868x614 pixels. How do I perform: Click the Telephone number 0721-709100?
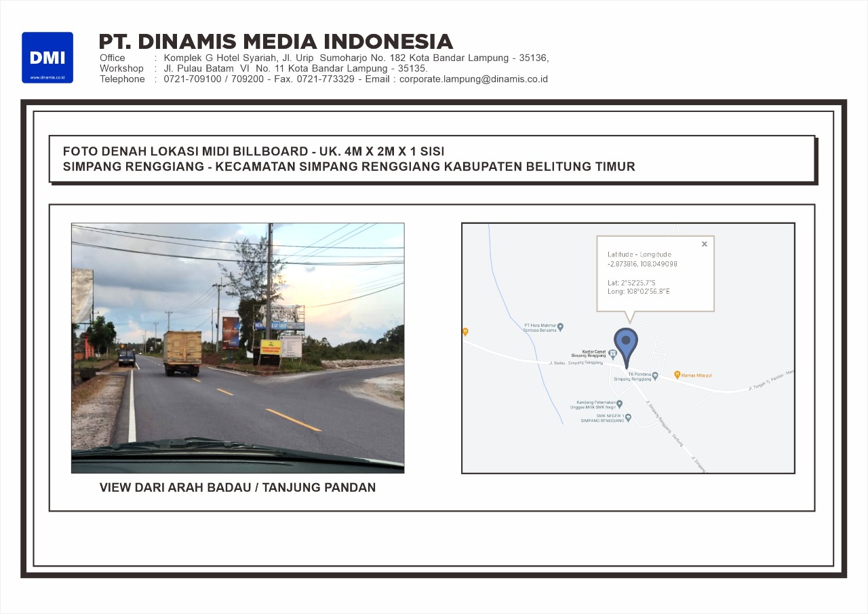[192, 79]
